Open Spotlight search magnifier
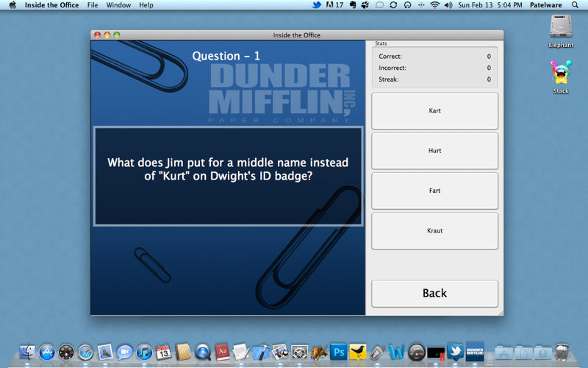The width and height of the screenshot is (588, 368). pos(575,5)
